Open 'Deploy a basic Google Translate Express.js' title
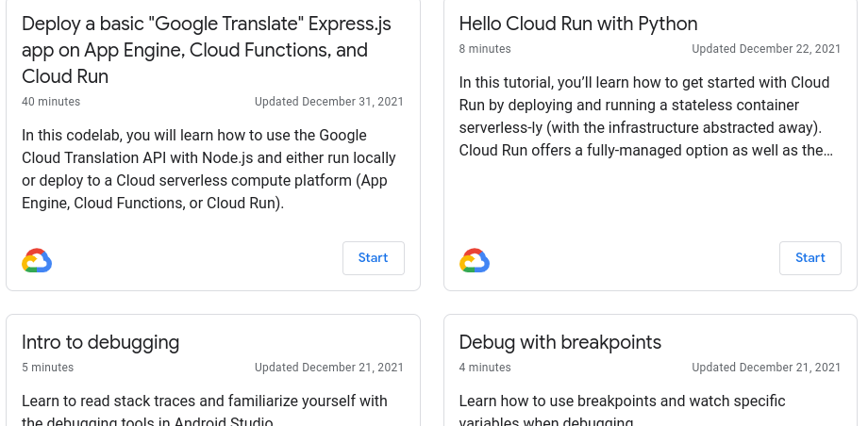868x426 pixels. [207, 50]
